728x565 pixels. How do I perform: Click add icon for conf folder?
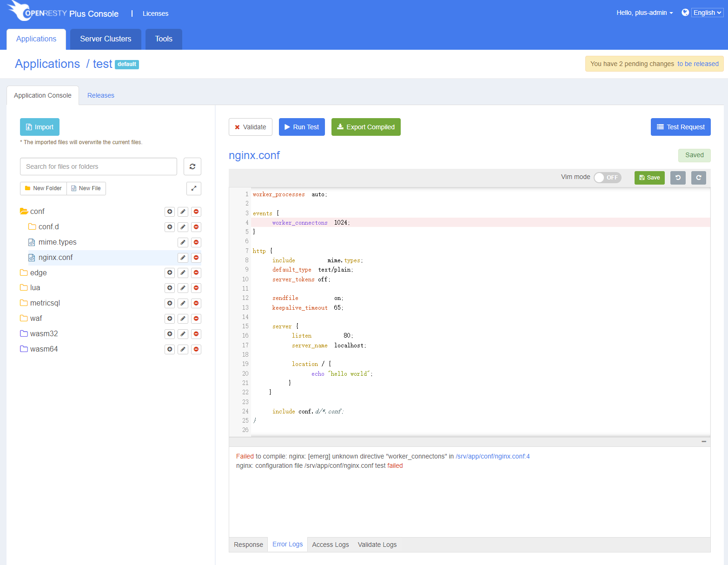pyautogui.click(x=170, y=212)
